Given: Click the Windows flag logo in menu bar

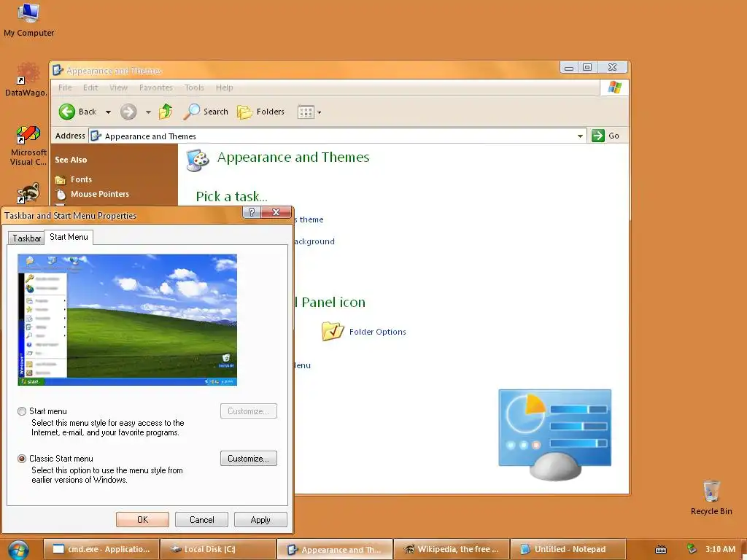Looking at the screenshot, I should click(614, 87).
